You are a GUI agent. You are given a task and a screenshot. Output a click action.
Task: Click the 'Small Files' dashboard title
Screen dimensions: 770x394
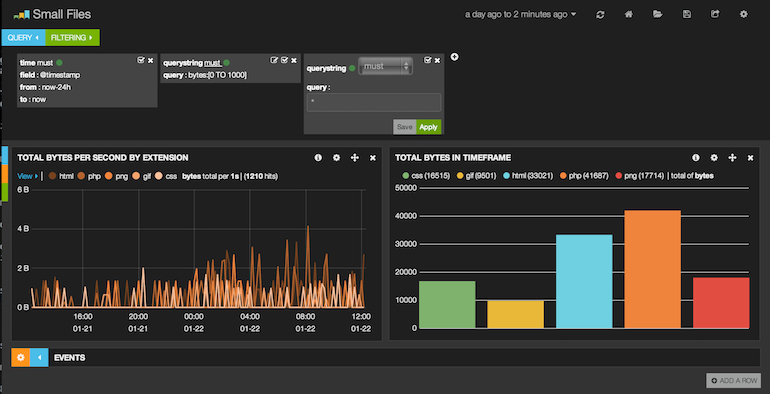[x=61, y=15]
